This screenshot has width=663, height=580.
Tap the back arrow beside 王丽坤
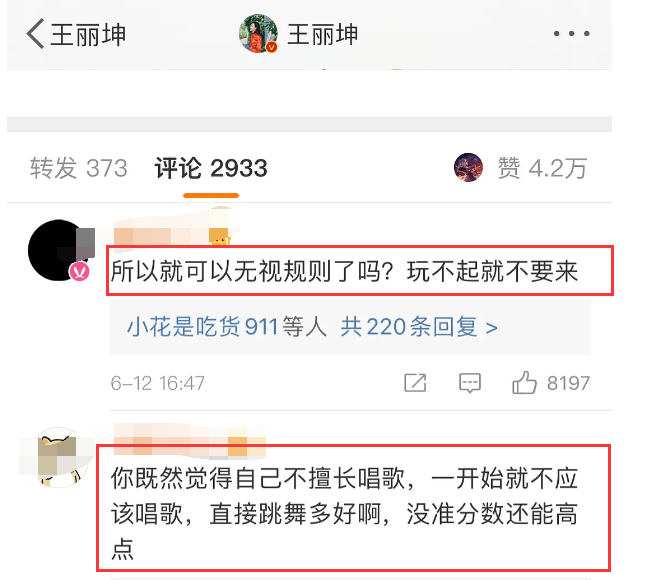tap(36, 33)
